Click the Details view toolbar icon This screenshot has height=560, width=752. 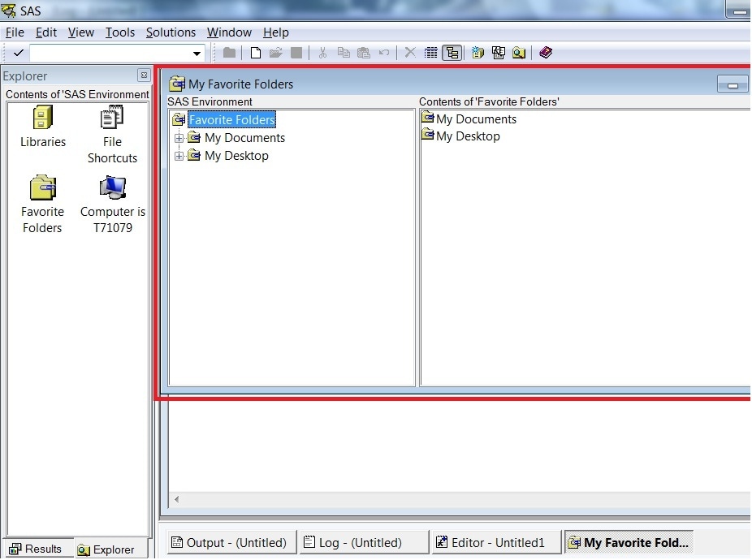click(431, 53)
